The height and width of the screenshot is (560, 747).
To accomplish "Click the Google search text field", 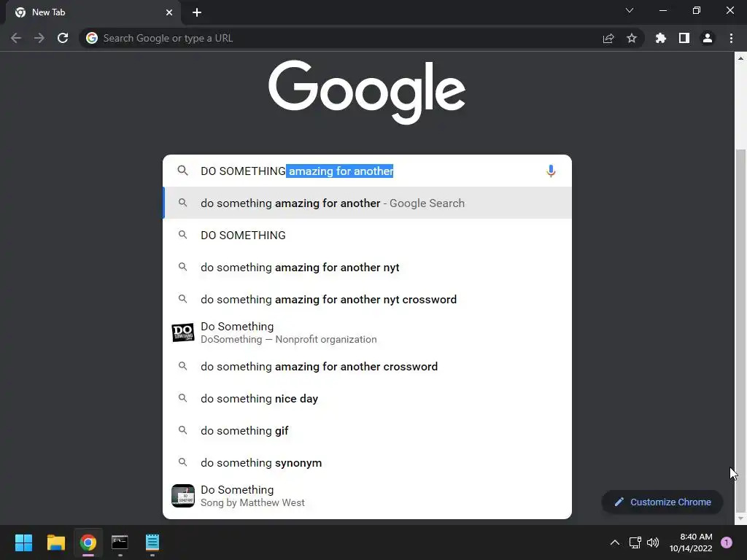I will 367,171.
